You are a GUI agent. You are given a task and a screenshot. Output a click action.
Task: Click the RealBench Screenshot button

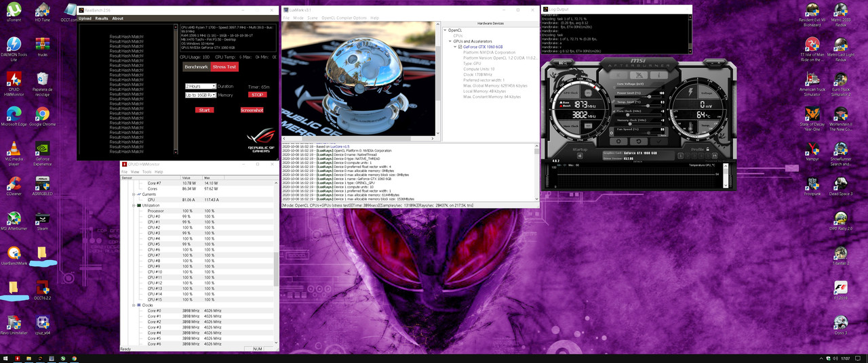click(x=252, y=110)
